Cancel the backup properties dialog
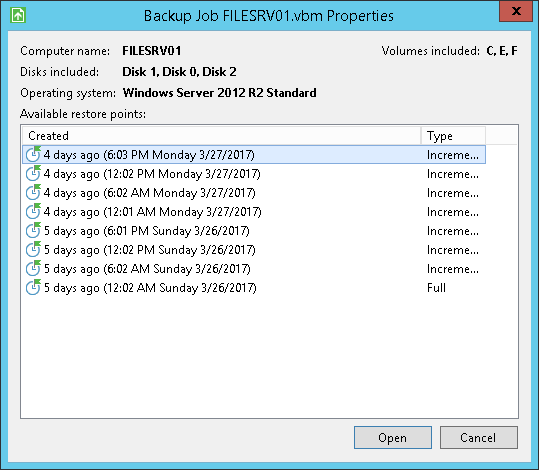This screenshot has width=539, height=470. (x=478, y=437)
